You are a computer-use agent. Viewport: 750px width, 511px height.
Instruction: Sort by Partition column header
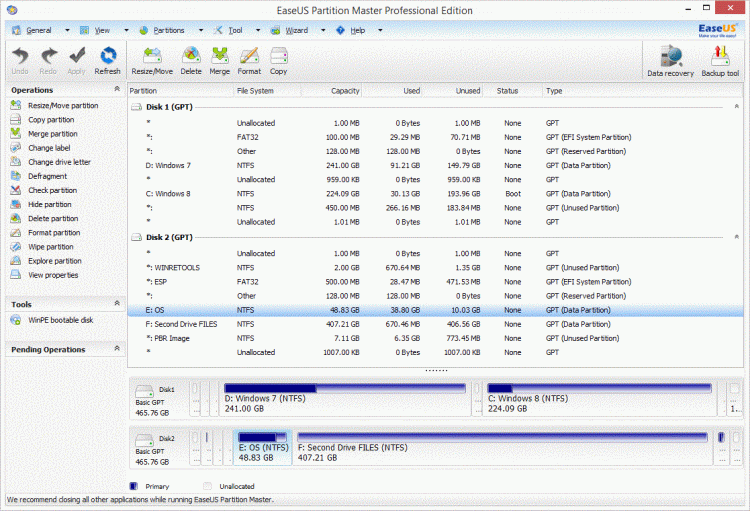coord(180,90)
